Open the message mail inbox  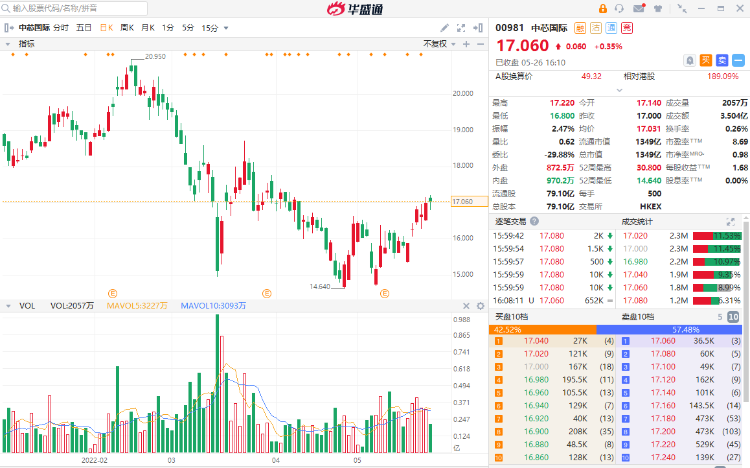coord(639,9)
